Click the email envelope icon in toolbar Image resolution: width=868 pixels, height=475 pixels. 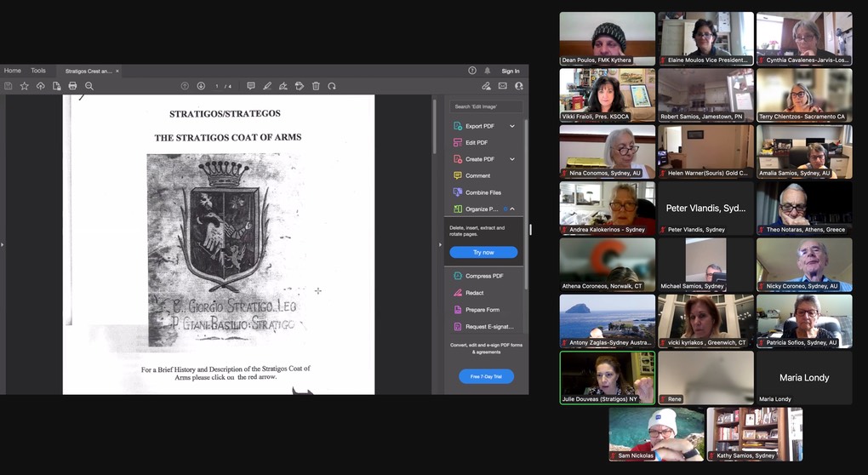(503, 86)
